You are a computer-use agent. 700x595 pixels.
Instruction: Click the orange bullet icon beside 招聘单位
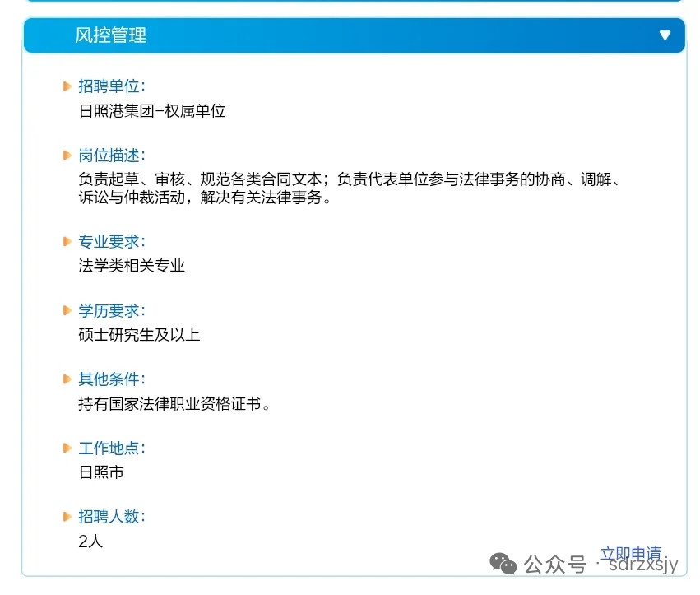point(67,86)
